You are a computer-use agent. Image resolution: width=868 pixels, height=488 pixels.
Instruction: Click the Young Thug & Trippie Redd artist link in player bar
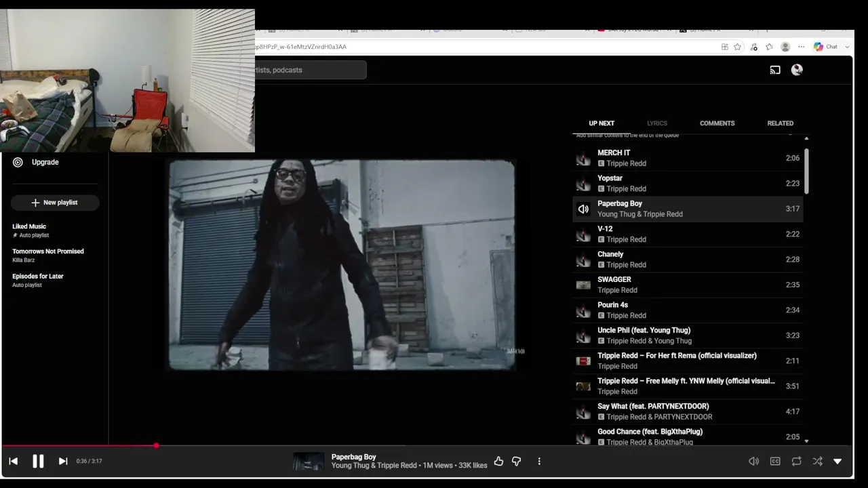(374, 466)
